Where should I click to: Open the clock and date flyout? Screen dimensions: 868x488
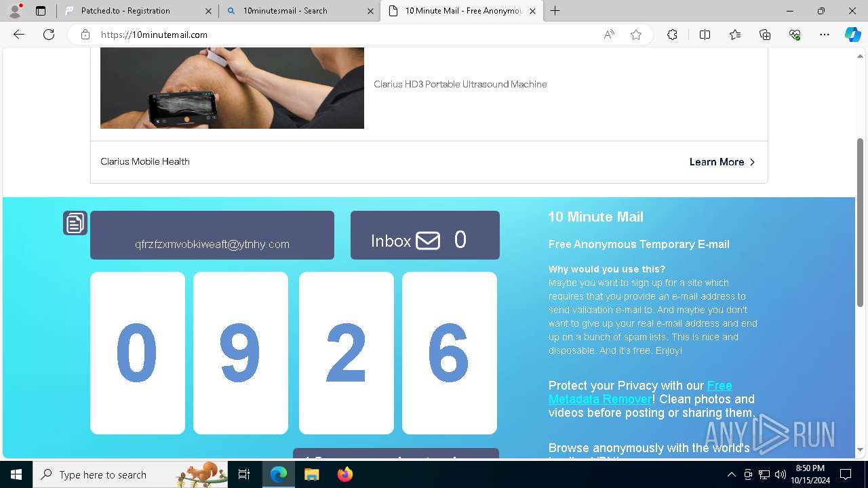pyautogui.click(x=810, y=474)
